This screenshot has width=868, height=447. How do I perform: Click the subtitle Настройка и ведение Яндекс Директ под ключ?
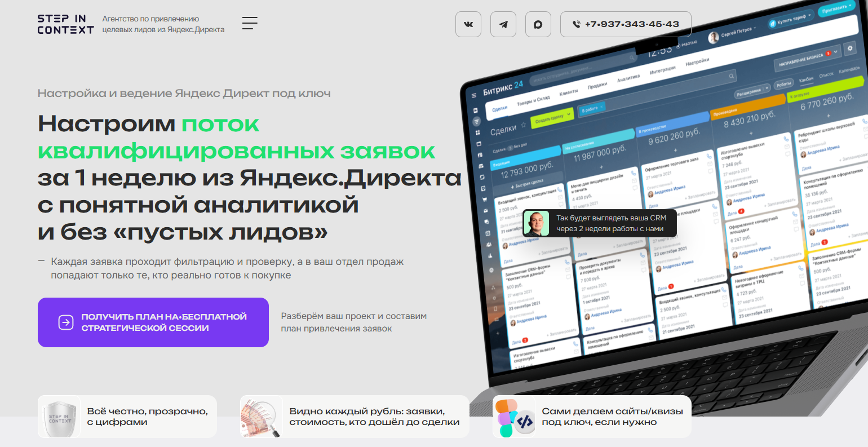184,94
